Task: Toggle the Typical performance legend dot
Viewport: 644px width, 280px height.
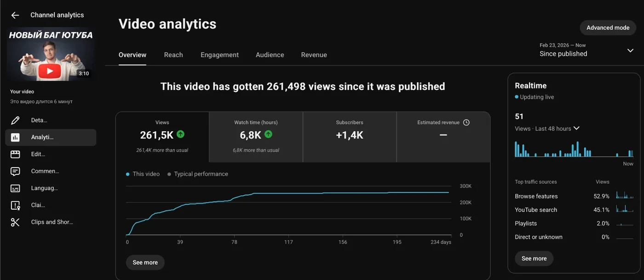Action: [x=169, y=174]
